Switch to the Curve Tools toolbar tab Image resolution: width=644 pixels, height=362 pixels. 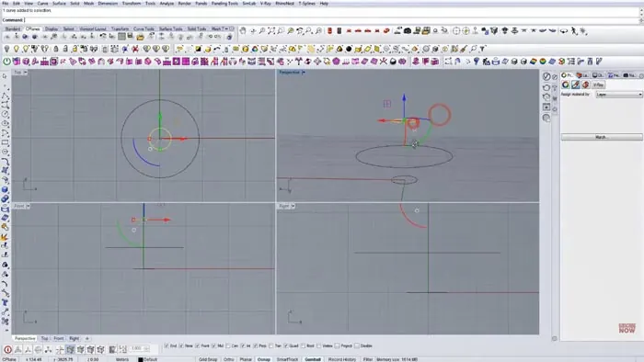(x=144, y=29)
